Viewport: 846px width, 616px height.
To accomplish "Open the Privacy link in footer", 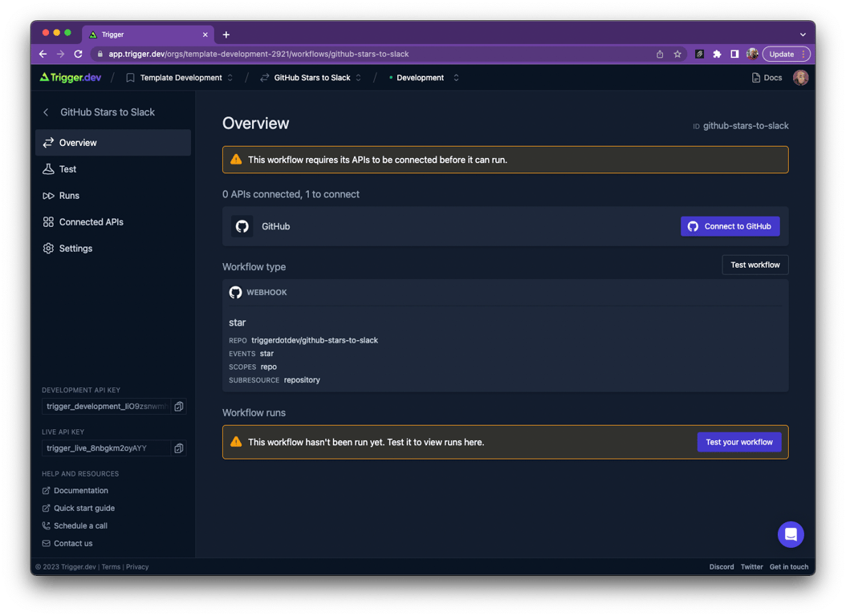I will (x=137, y=567).
